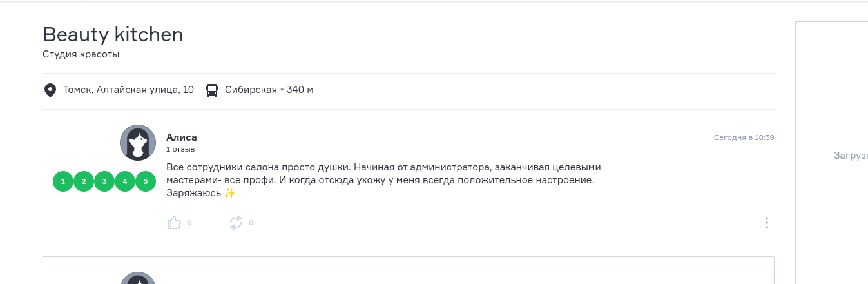Click the Beauty kitchen title
Image resolution: width=868 pixels, height=284 pixels.
pyautogui.click(x=113, y=35)
